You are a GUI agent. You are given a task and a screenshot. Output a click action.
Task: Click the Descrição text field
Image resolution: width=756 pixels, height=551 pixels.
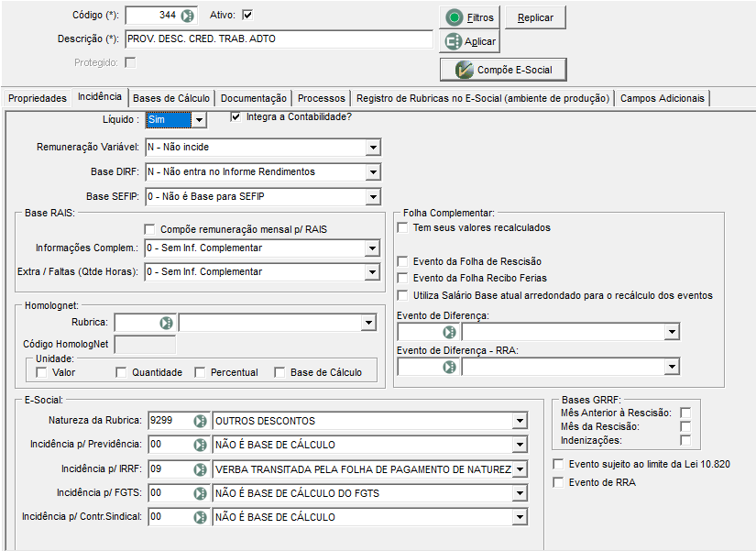279,39
